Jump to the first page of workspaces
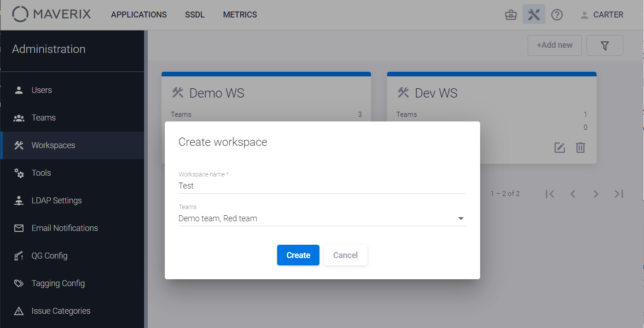The height and width of the screenshot is (328, 644). click(x=550, y=194)
